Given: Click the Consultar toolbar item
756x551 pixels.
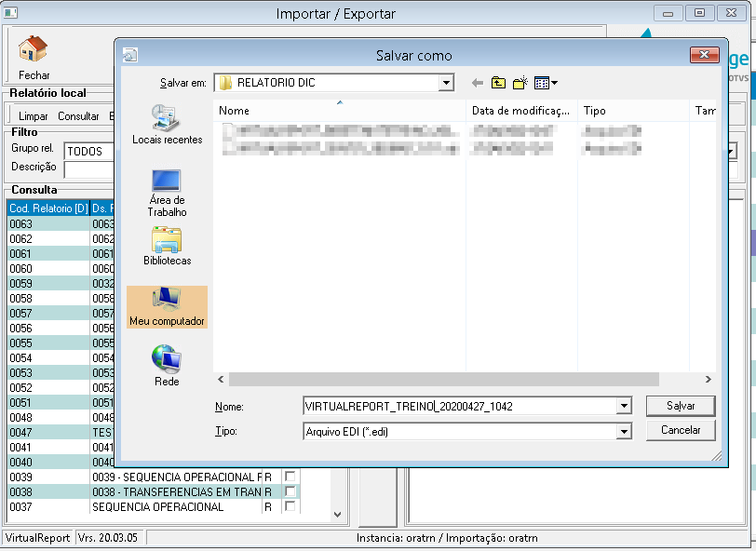Looking at the screenshot, I should click(78, 116).
